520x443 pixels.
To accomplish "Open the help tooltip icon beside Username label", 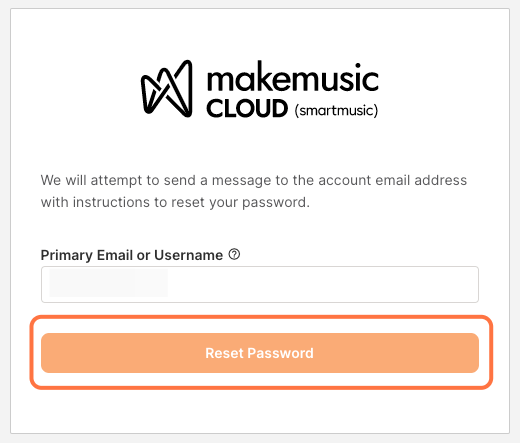I will point(234,255).
